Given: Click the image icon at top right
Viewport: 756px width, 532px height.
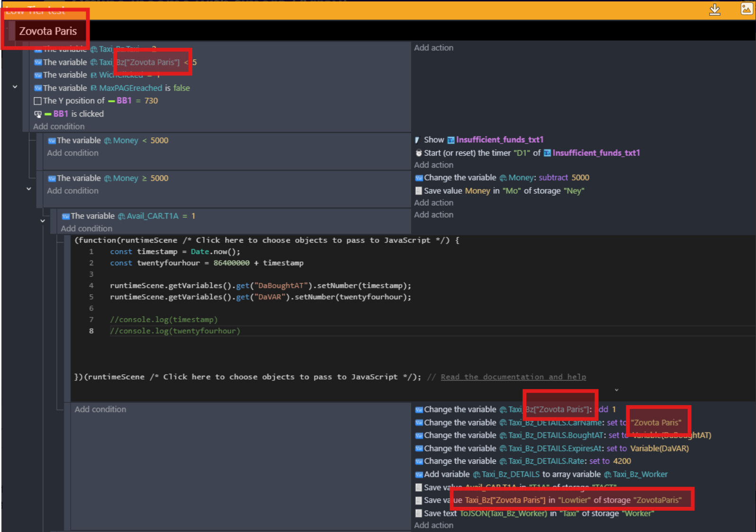Looking at the screenshot, I should point(747,9).
